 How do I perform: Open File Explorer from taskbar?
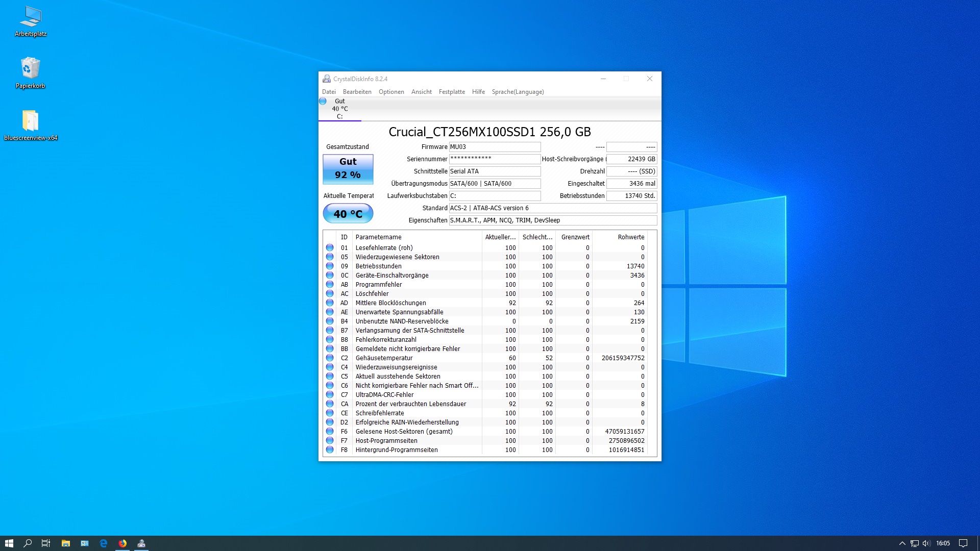(x=66, y=543)
